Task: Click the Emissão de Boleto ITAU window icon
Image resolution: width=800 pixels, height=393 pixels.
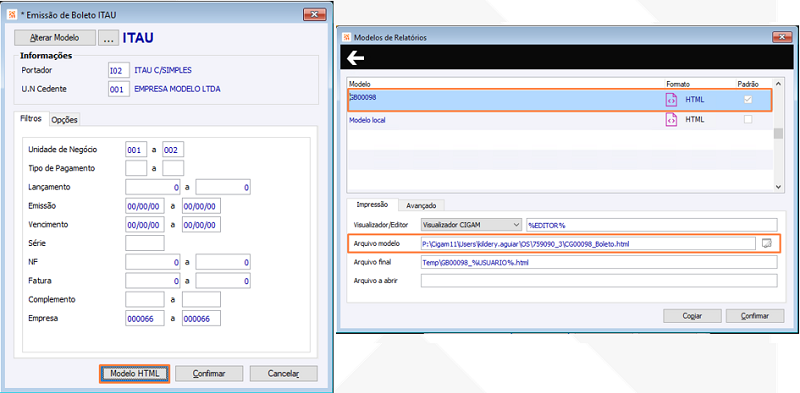Action: click(12, 15)
